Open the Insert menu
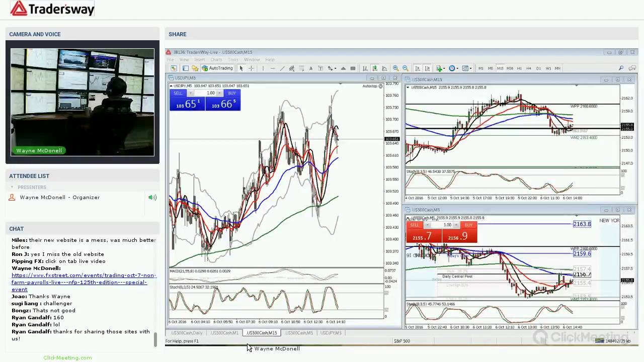The height and width of the screenshot is (362, 644). (199, 59)
